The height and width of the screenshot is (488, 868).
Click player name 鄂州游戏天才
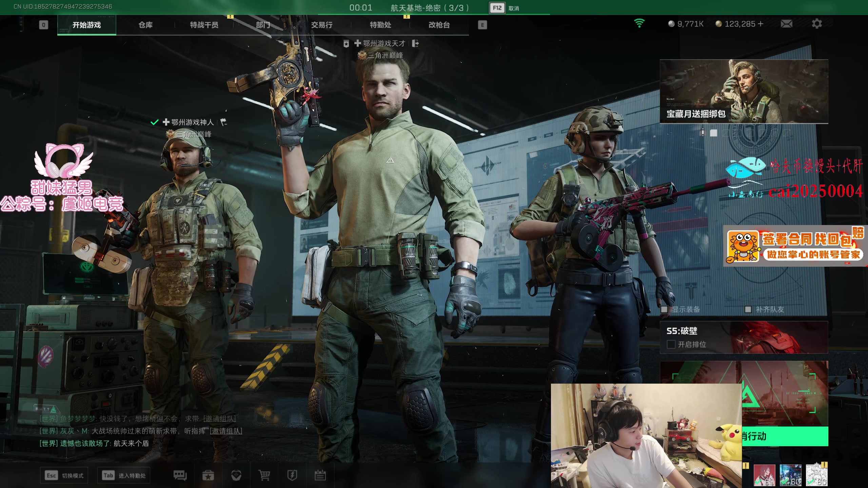[384, 43]
